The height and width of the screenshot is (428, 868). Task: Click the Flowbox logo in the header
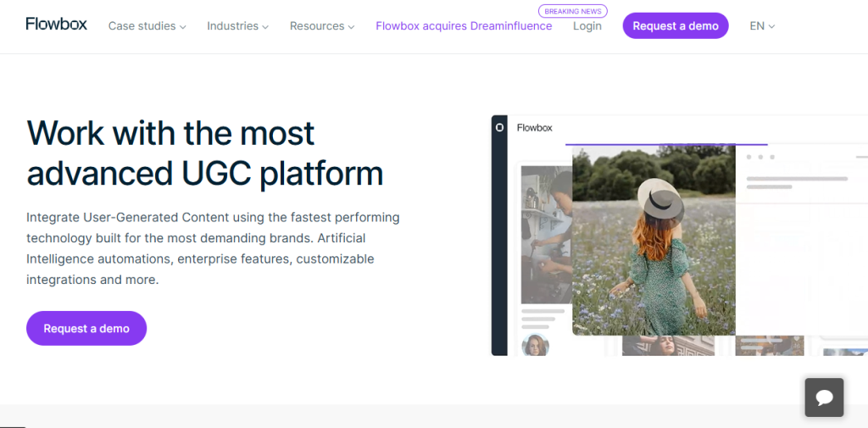[x=56, y=25]
